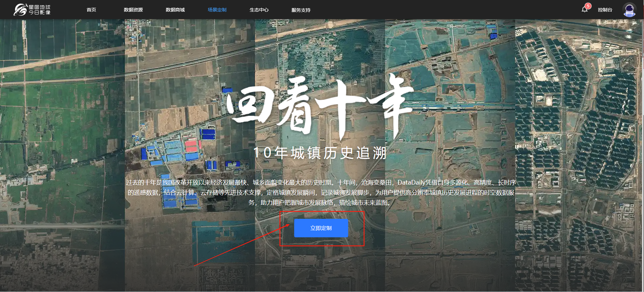This screenshot has height=292, width=644.
Task: Open the 服务支持 menu
Action: point(301,10)
